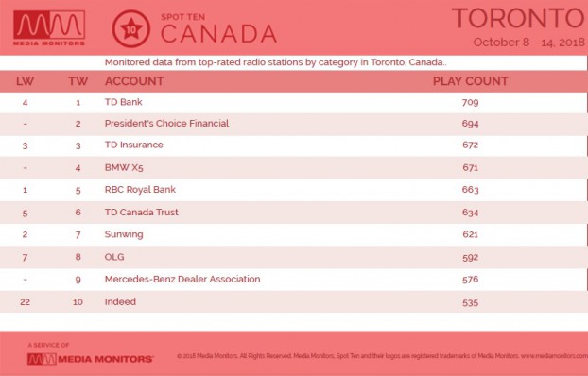This screenshot has height=376, width=588.
Task: Click TD Canada Trust account
Action: [142, 212]
